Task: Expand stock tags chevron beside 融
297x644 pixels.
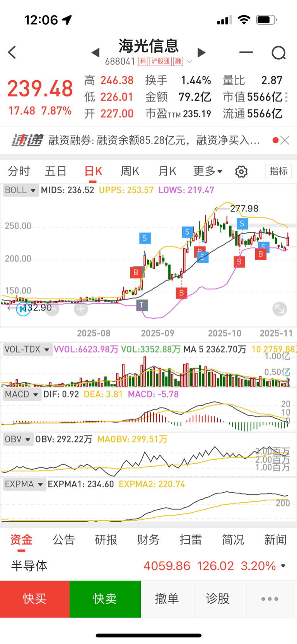Action: click(x=189, y=61)
